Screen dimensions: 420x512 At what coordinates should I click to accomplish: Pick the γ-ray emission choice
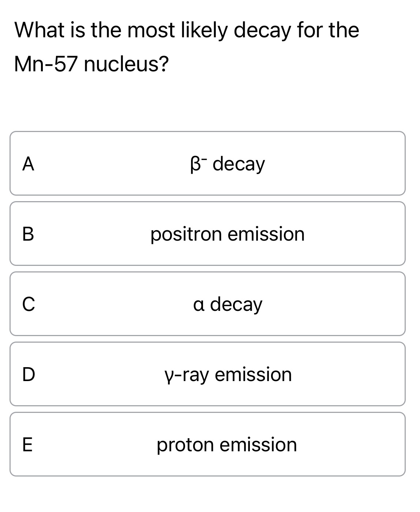[210, 374]
